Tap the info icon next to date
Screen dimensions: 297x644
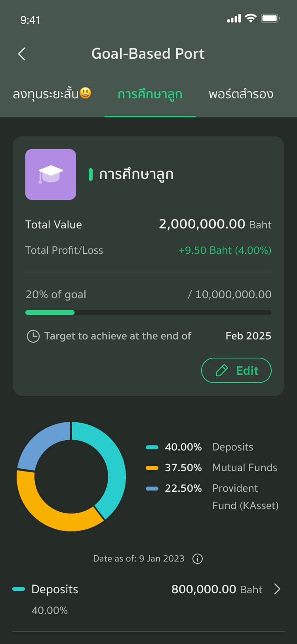coord(197,559)
